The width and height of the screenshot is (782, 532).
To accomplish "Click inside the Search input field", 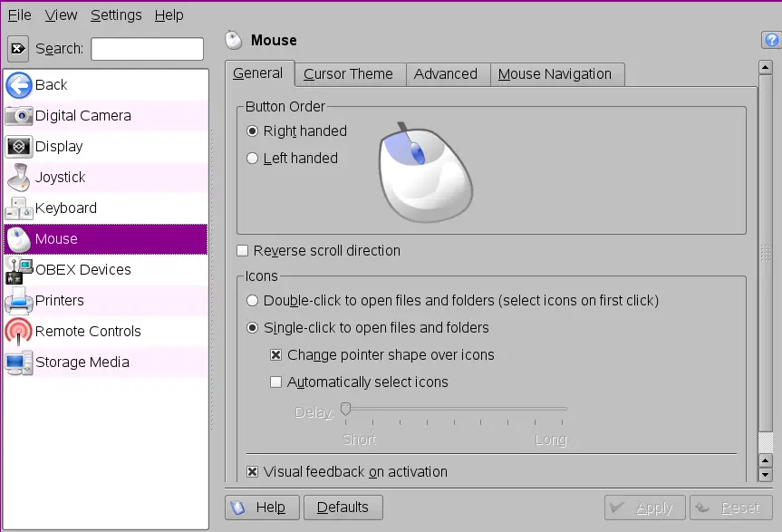I will [147, 49].
